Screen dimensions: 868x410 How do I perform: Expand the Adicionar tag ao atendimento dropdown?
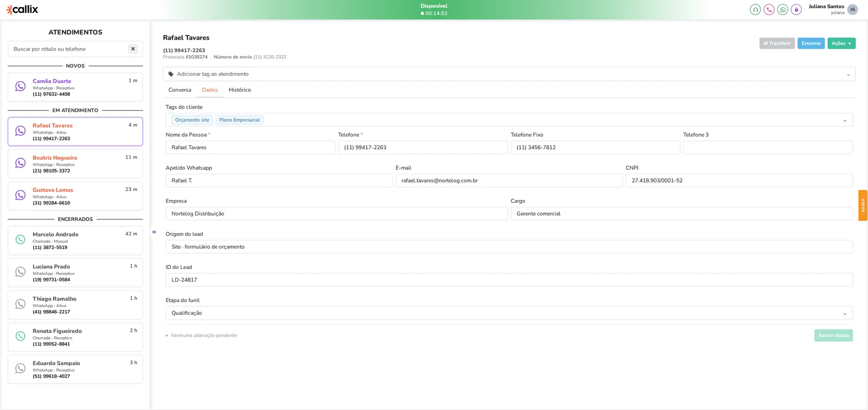848,74
